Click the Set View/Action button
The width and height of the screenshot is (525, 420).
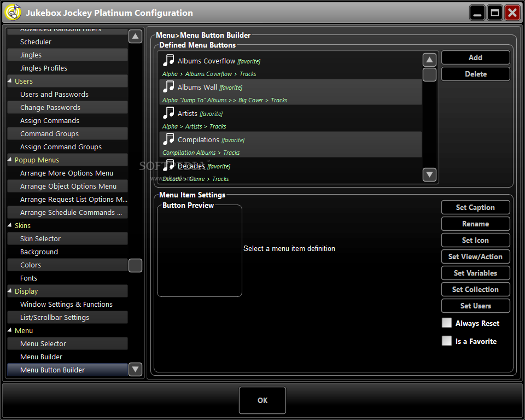pyautogui.click(x=475, y=256)
